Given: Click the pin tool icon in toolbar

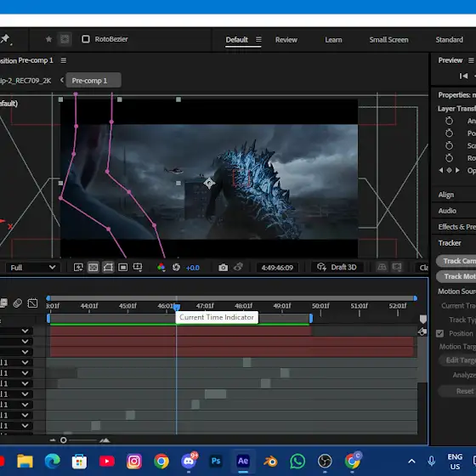Looking at the screenshot, I should 6,39.
